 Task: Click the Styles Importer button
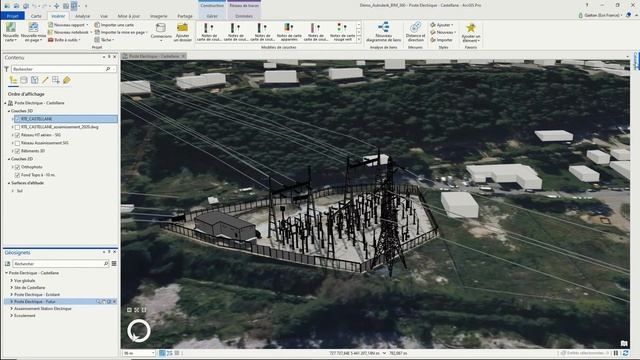[x=441, y=40]
